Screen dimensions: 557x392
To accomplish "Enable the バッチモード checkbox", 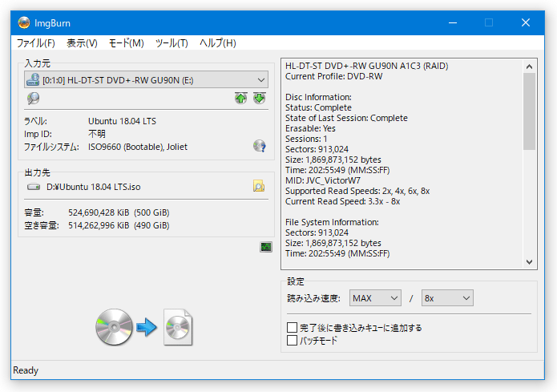I will [x=292, y=341].
